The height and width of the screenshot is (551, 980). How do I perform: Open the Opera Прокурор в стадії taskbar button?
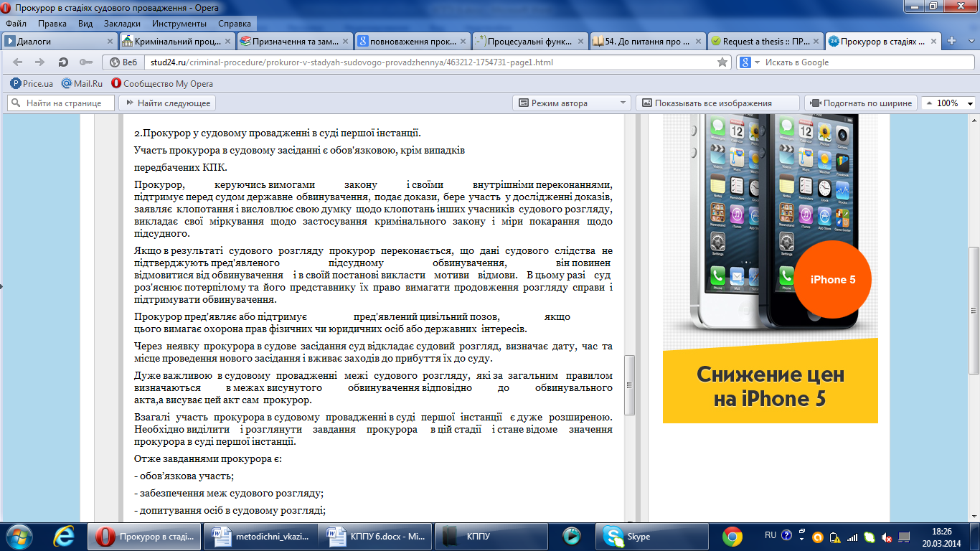(146, 537)
